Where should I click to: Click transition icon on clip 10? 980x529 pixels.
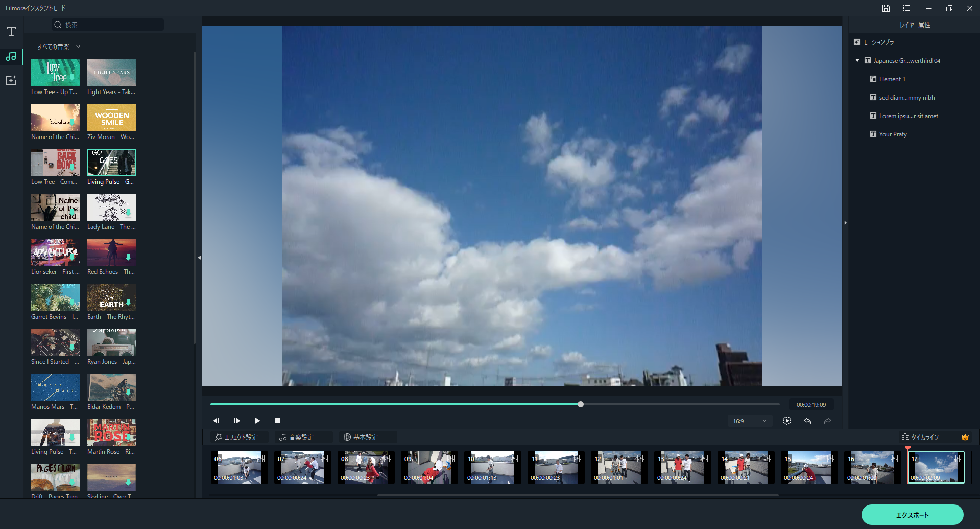(x=514, y=458)
